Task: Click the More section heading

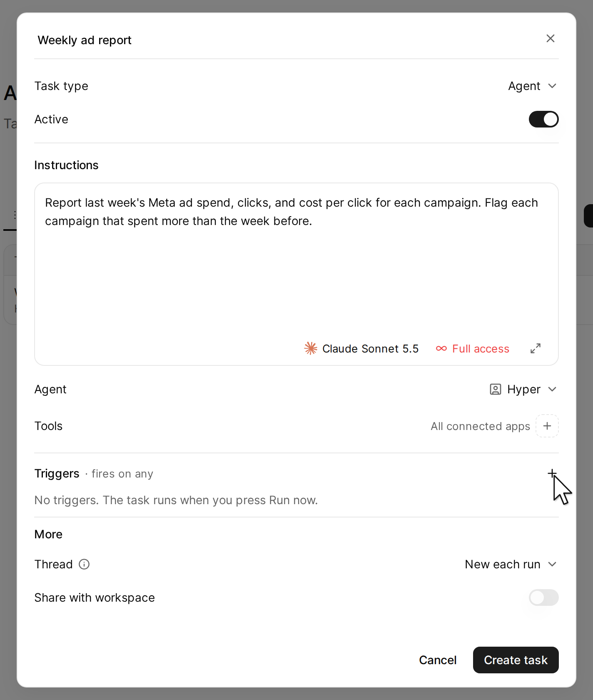Action: [x=48, y=534]
